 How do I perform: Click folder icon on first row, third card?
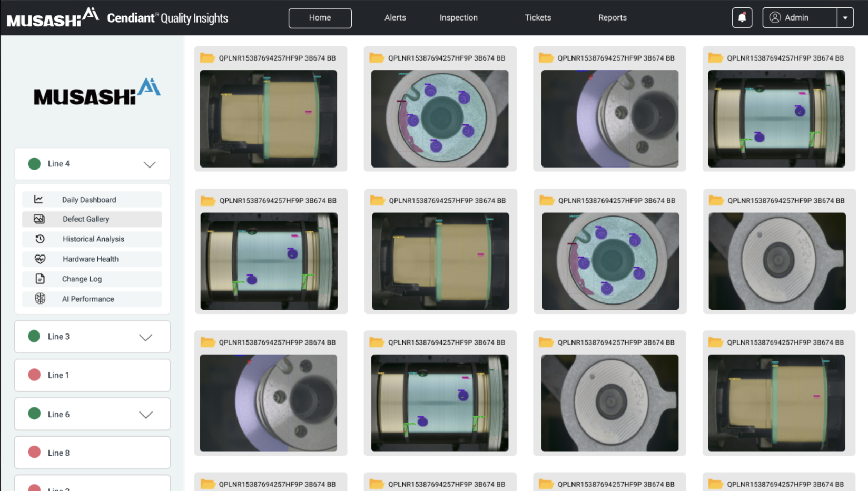546,58
